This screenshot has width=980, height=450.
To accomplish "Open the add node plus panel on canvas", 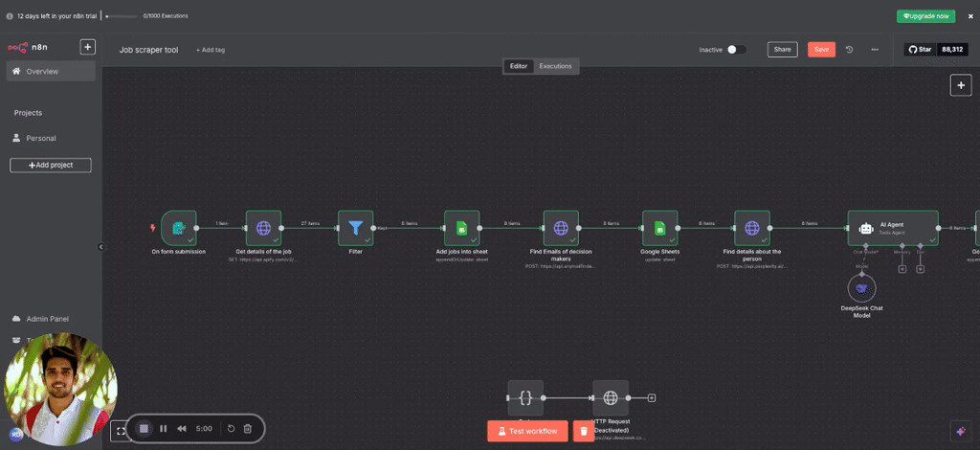I will click(x=961, y=85).
